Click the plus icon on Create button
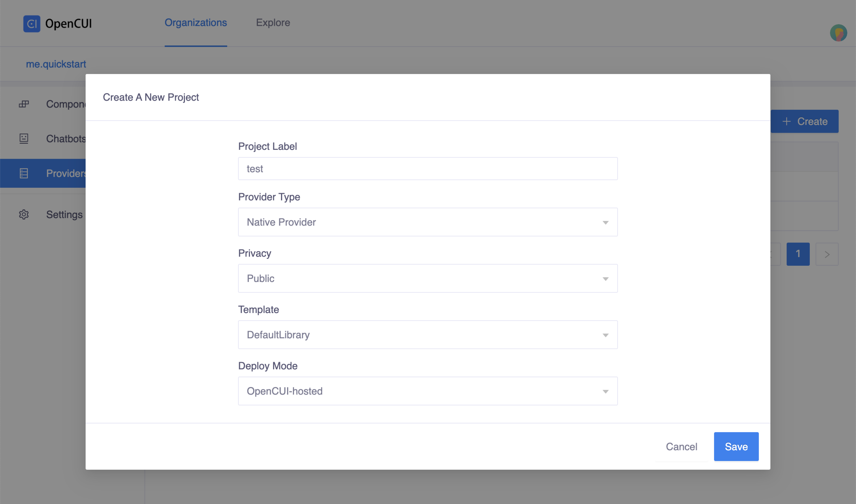 pyautogui.click(x=787, y=121)
